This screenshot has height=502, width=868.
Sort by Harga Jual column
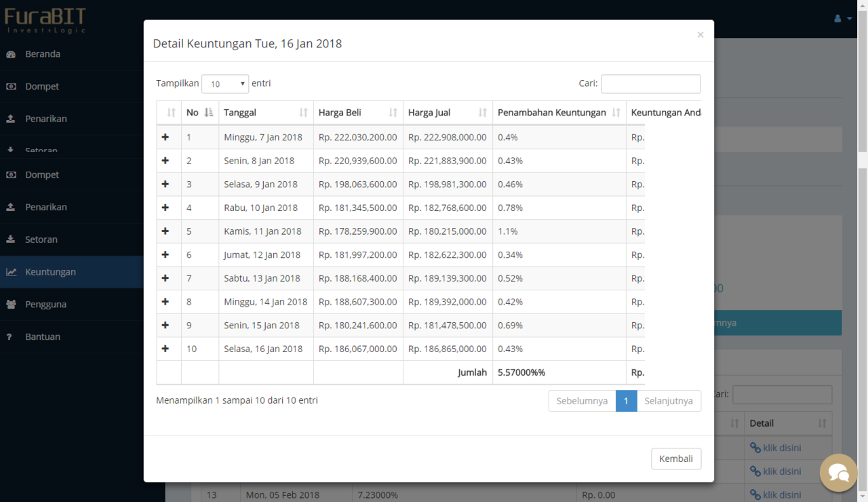click(x=448, y=113)
